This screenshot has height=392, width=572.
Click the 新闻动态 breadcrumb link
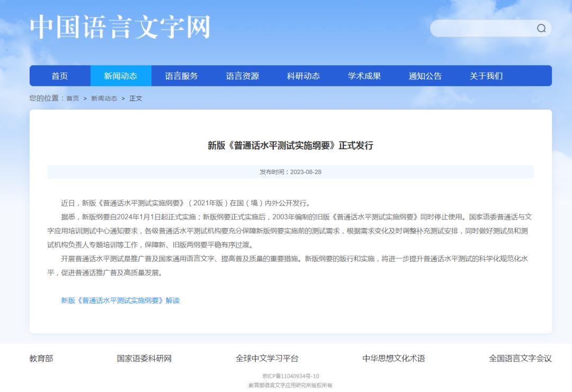pos(104,98)
